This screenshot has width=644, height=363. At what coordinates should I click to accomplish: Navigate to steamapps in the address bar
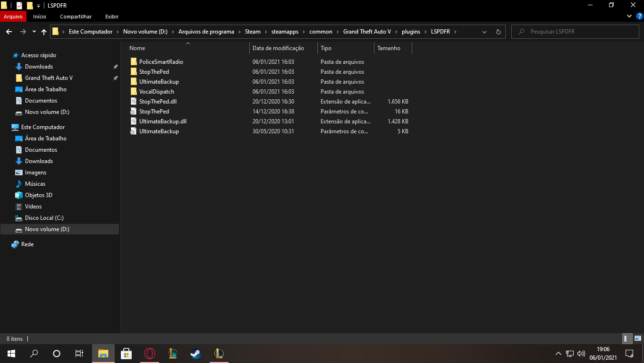click(x=285, y=32)
